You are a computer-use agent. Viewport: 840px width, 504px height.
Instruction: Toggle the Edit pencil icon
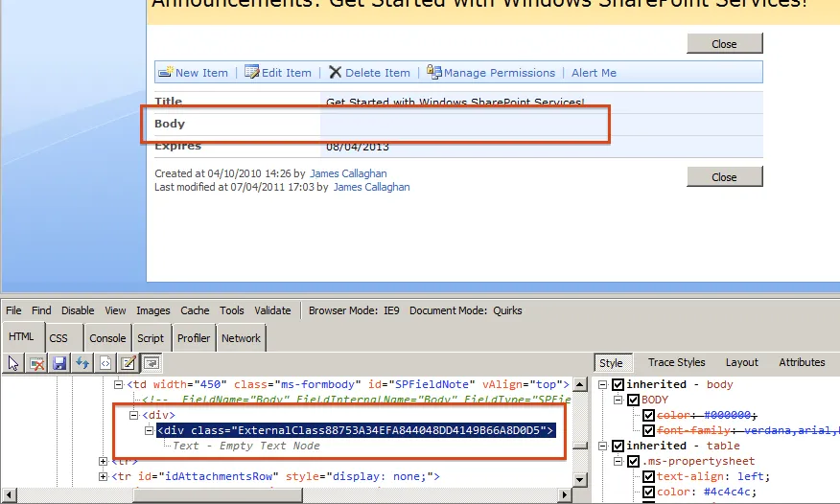pos(128,363)
